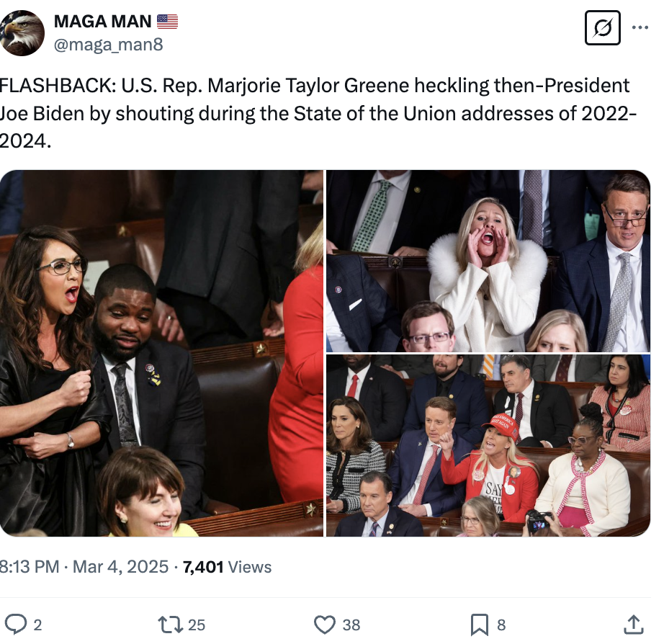Open the large left photo
The height and width of the screenshot is (644, 664).
161,354
